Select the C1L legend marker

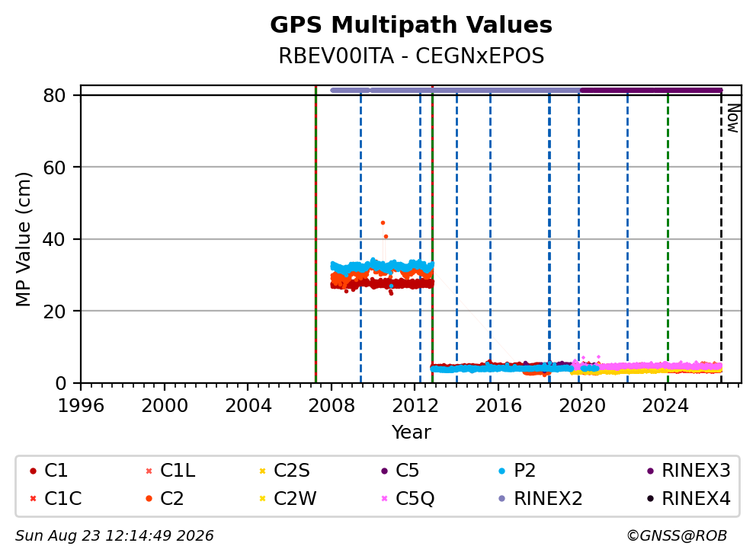pos(149,471)
